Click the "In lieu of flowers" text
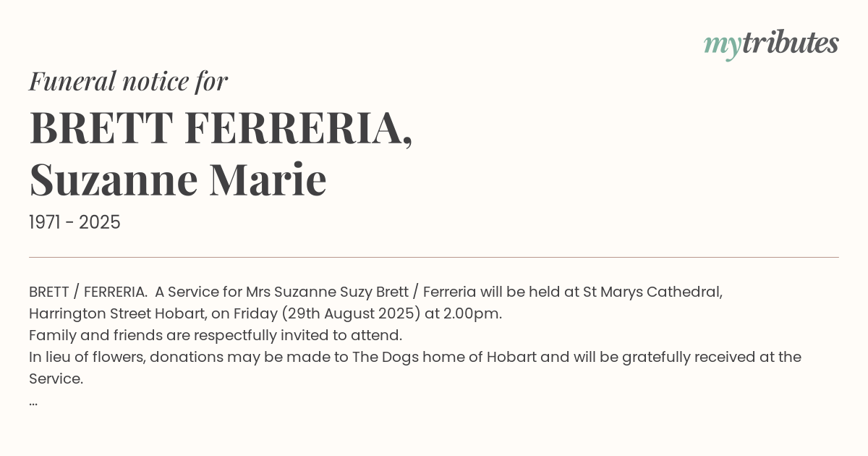868x456 pixels. 87,357
